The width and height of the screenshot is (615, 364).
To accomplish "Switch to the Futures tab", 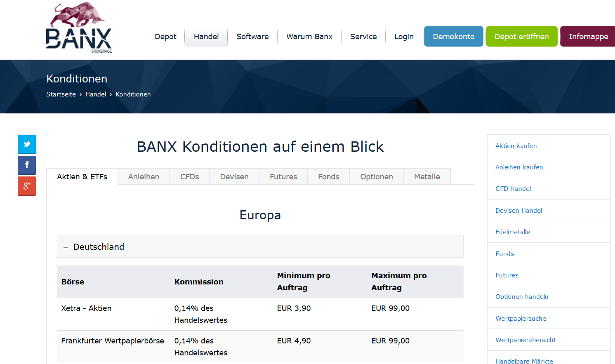I will (283, 176).
